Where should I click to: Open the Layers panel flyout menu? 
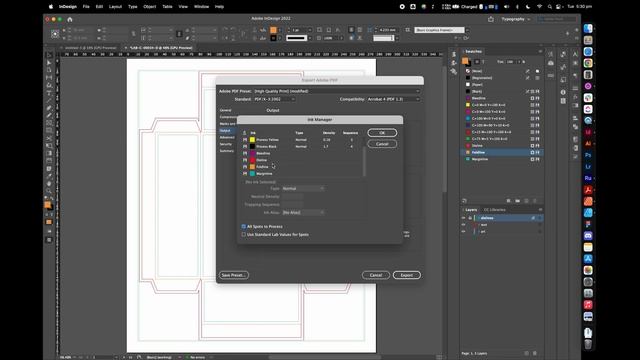[x=540, y=210]
